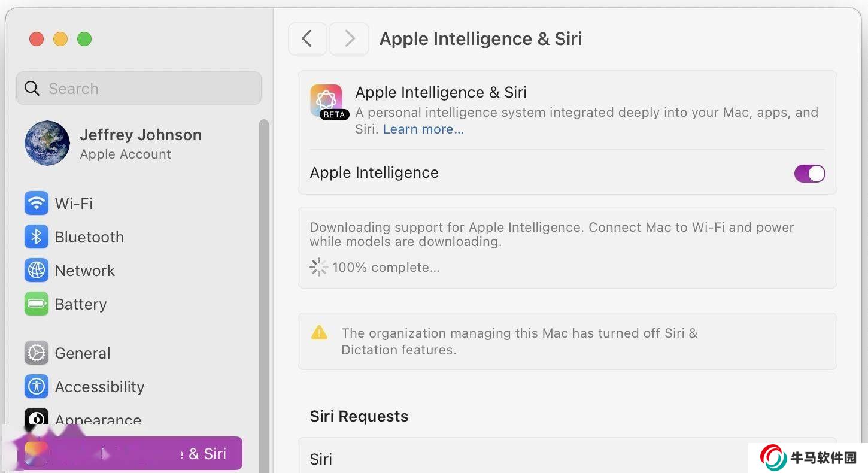
Task: Open Accessibility icon in sidebar
Action: 36,387
